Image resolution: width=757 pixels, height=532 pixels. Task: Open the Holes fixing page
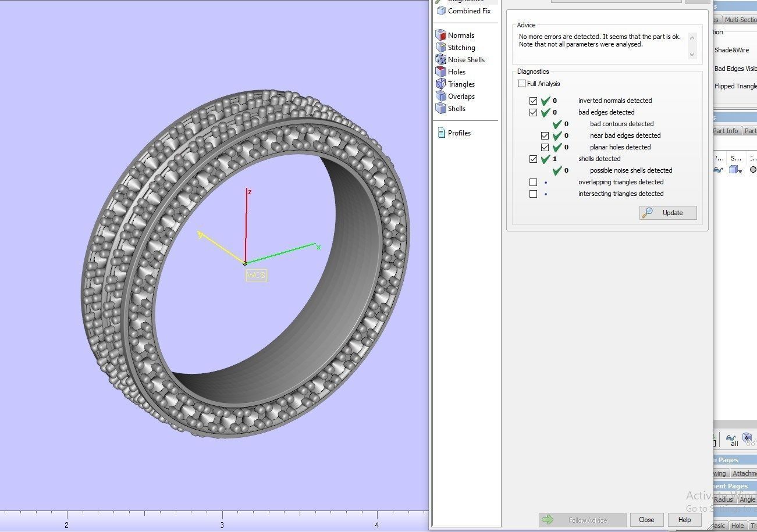point(440,72)
